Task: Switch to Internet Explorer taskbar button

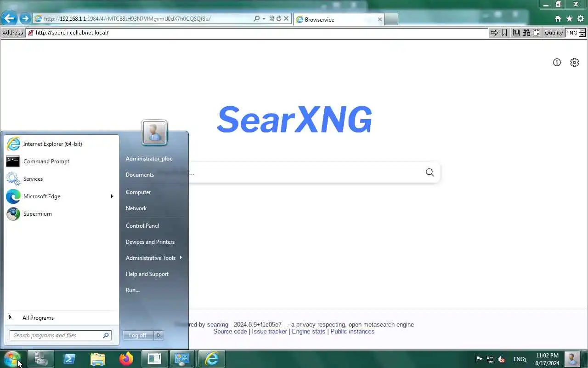Action: tap(212, 359)
